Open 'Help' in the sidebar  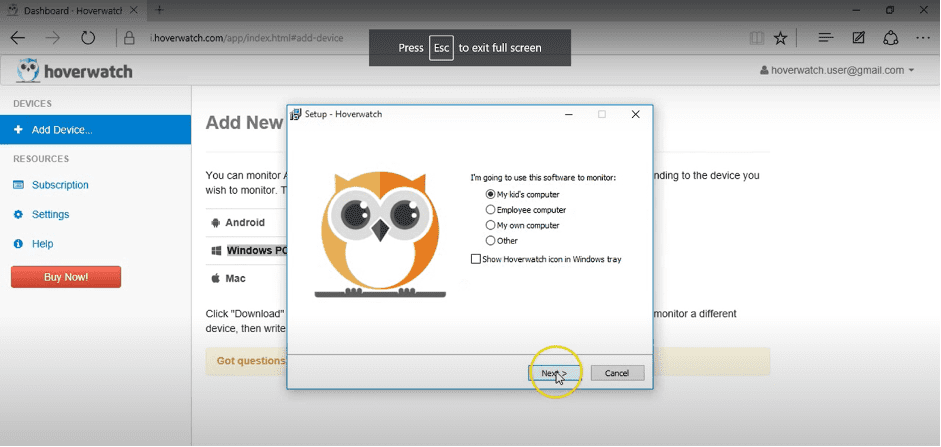pyautogui.click(x=43, y=244)
